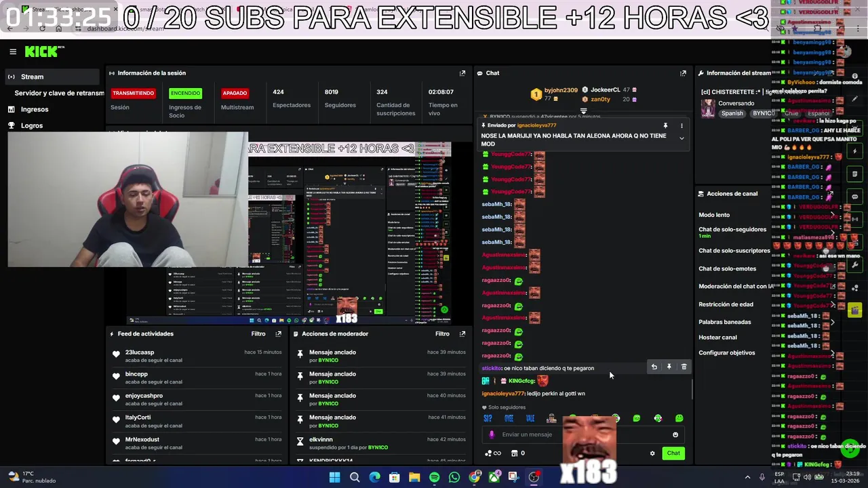Open the chat settings gear

pos(652,453)
